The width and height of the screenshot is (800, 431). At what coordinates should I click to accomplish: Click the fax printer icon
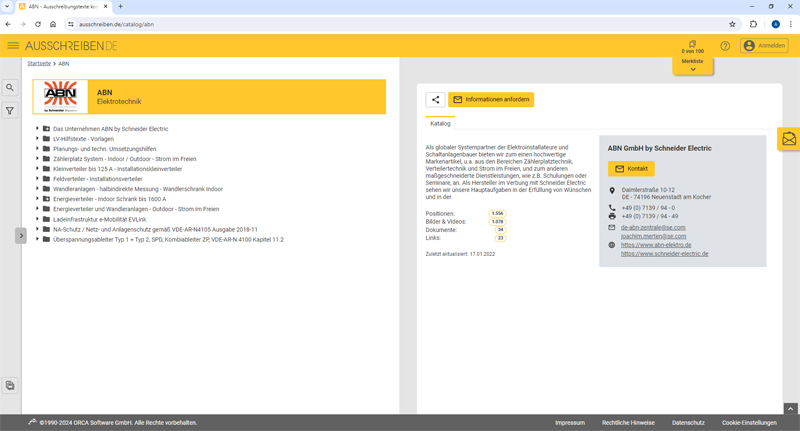click(x=612, y=216)
